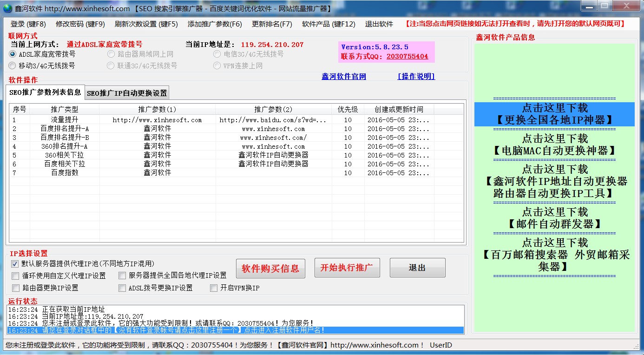Choose 移动3/4G无线拨号 dialing option
Viewport: 644px width, 355px height.
tap(12, 65)
